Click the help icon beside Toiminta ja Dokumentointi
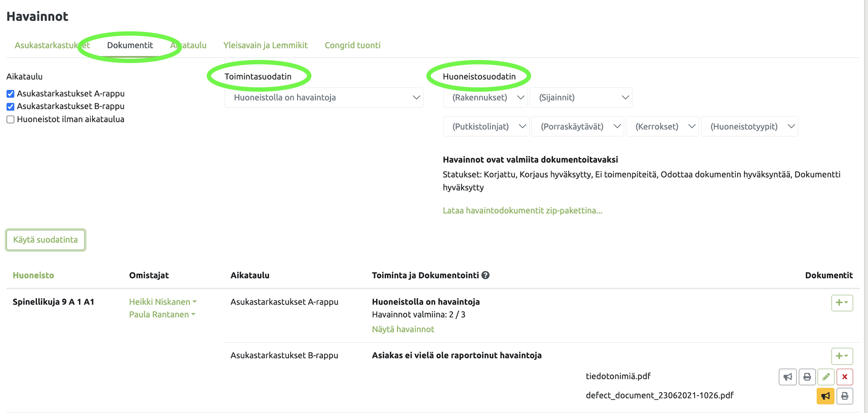Screen dimensions: 868x413 (486, 275)
